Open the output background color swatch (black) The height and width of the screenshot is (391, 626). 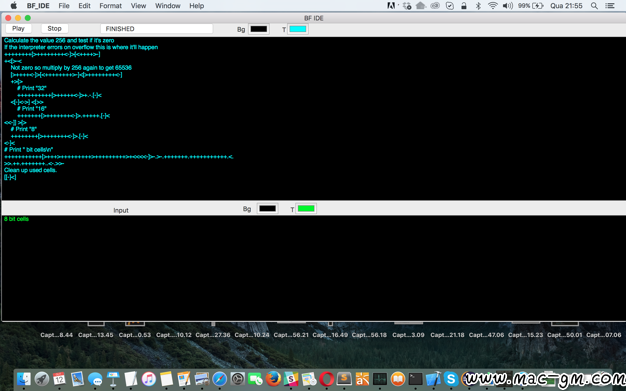tap(267, 208)
